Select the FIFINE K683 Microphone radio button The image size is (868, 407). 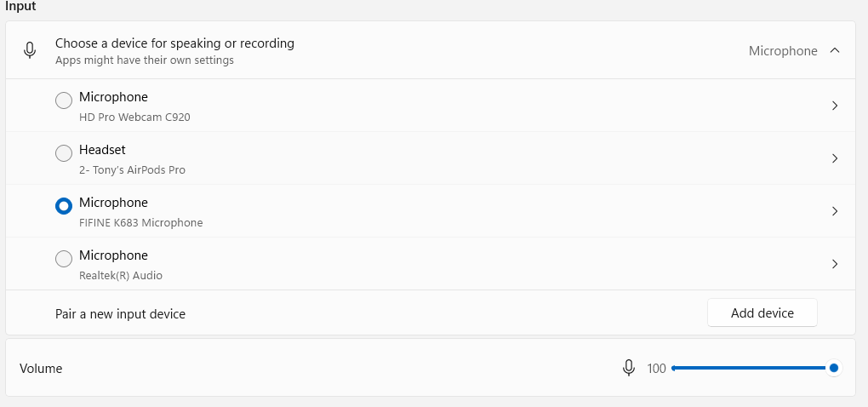[x=64, y=207]
